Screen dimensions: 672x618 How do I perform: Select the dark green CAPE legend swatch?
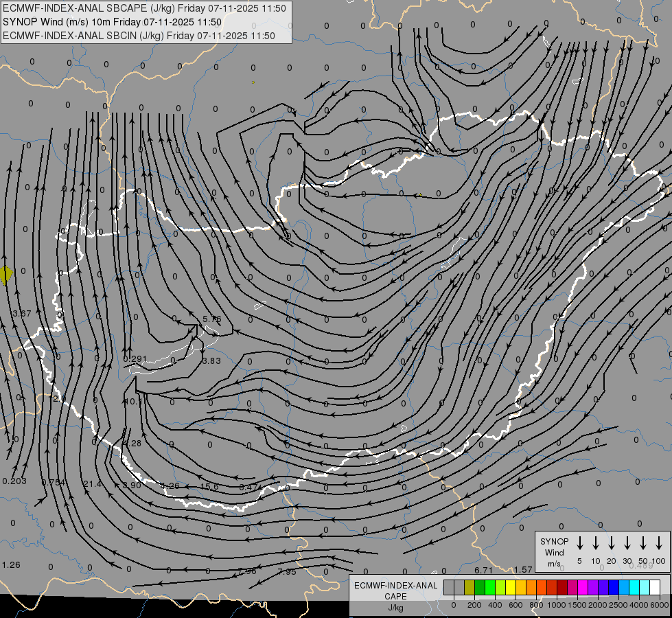click(x=480, y=587)
